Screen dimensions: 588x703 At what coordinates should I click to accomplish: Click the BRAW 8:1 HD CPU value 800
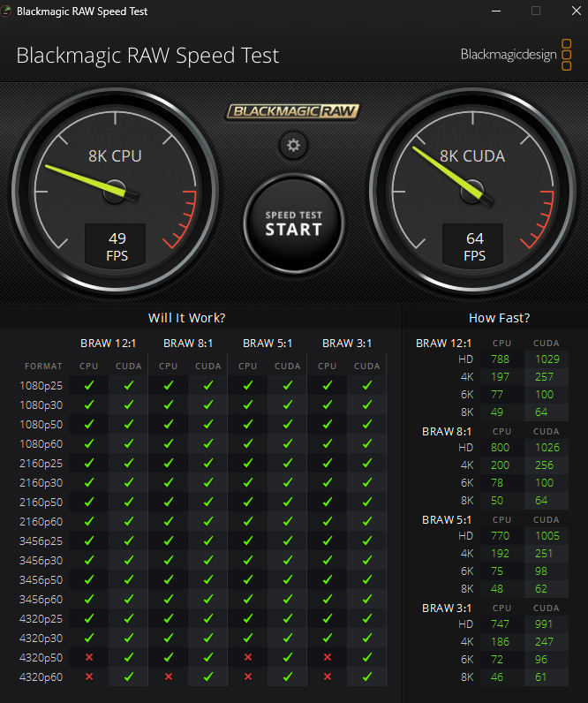tap(500, 448)
